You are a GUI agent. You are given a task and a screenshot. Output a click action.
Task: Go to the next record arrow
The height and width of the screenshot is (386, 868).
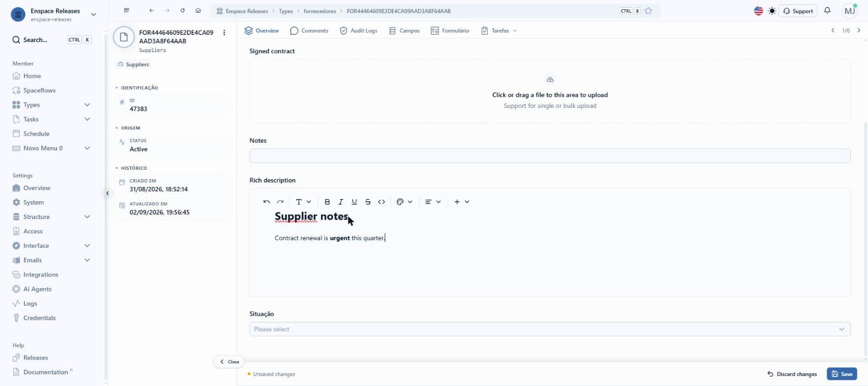(x=859, y=30)
